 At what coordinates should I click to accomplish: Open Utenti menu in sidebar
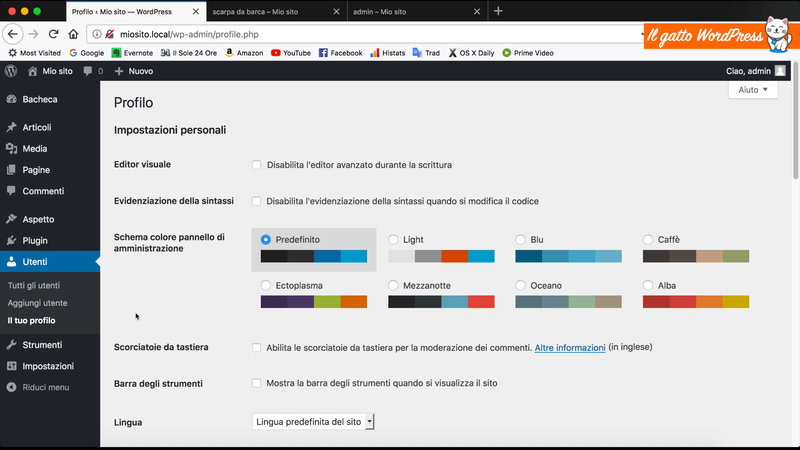click(50, 262)
